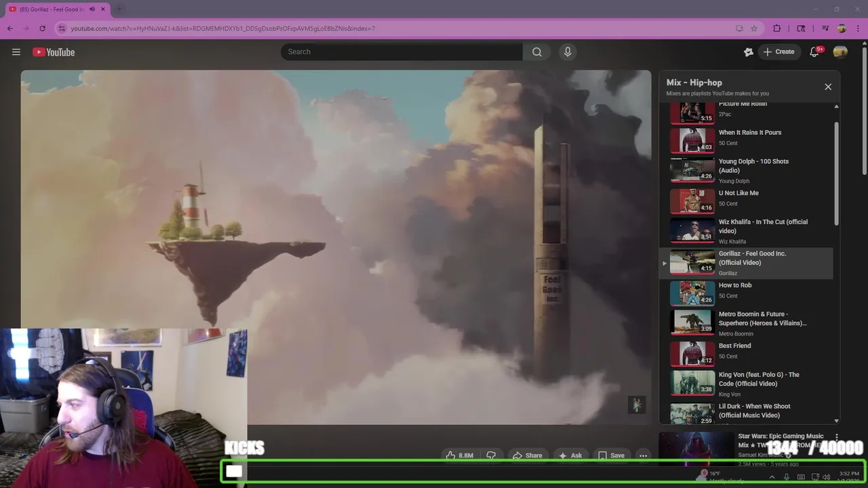Show hidden system tray icons chevron
This screenshot has height=488, width=868.
772,477
